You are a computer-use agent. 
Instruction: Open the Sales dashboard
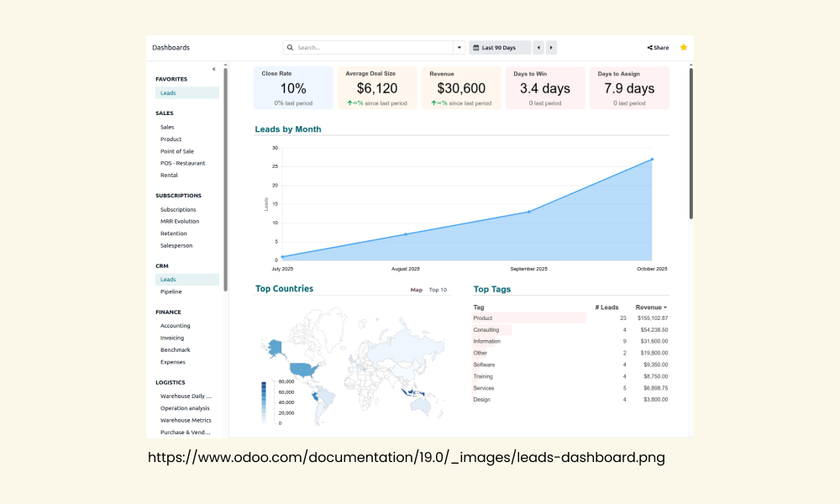click(167, 128)
